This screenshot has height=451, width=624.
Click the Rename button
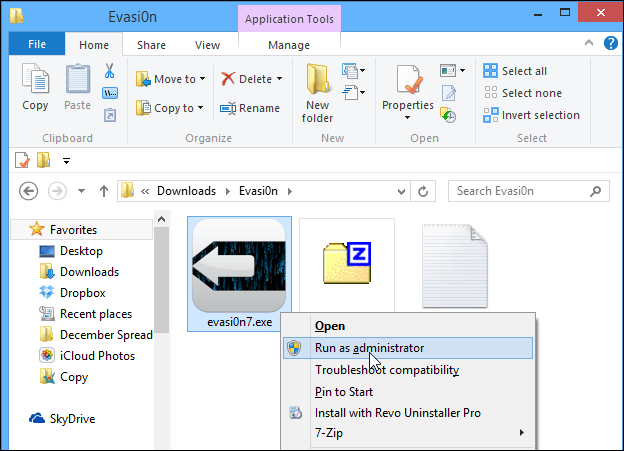point(250,108)
